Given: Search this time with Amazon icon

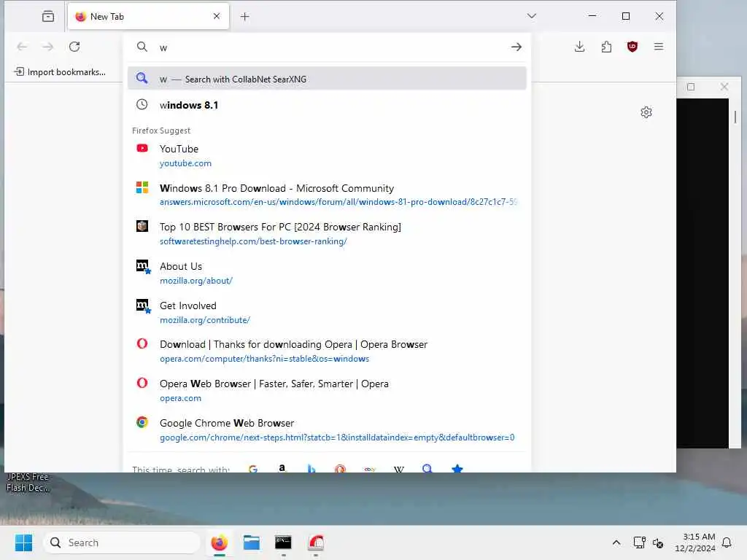Looking at the screenshot, I should (282, 469).
